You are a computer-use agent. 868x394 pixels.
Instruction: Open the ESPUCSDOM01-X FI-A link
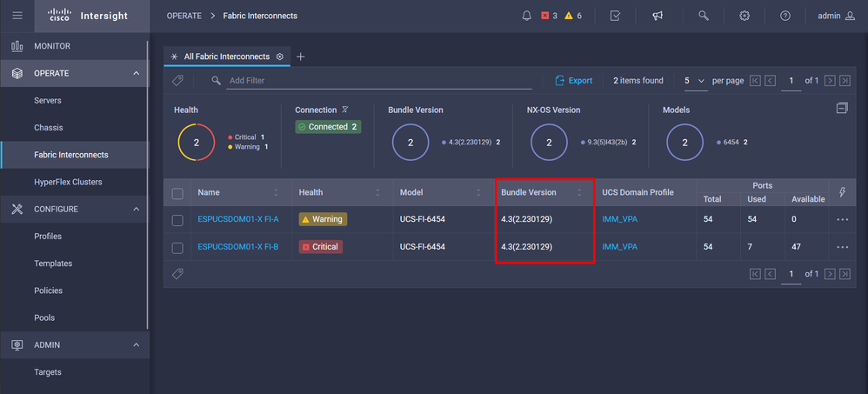click(x=238, y=219)
